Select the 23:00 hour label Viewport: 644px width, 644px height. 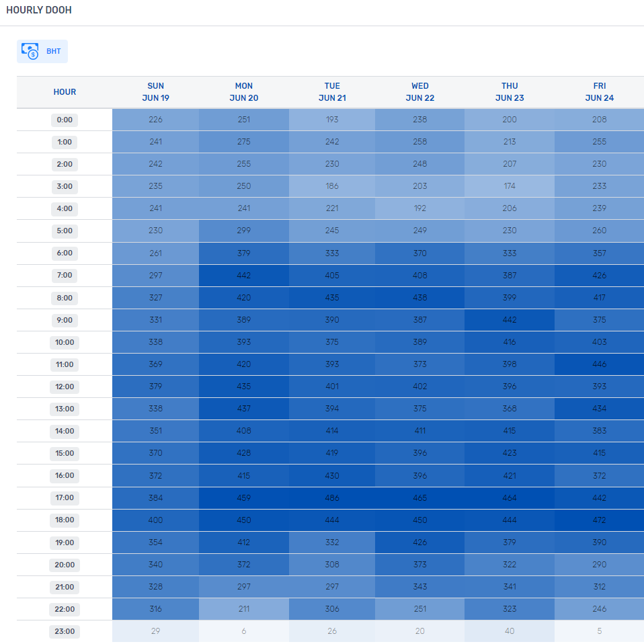tap(65, 632)
